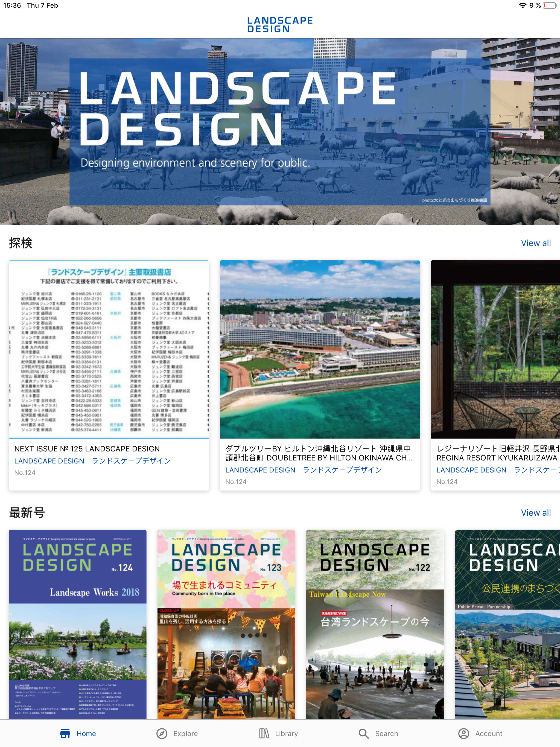Open the Okinawa resort aerial photo
Viewport: 560px width, 747px height.
(320, 349)
